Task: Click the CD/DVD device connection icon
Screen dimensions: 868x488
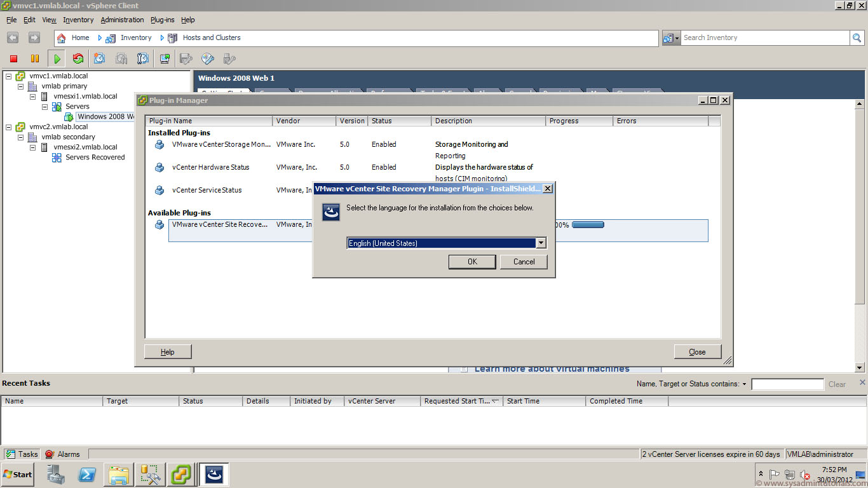Action: (208, 58)
